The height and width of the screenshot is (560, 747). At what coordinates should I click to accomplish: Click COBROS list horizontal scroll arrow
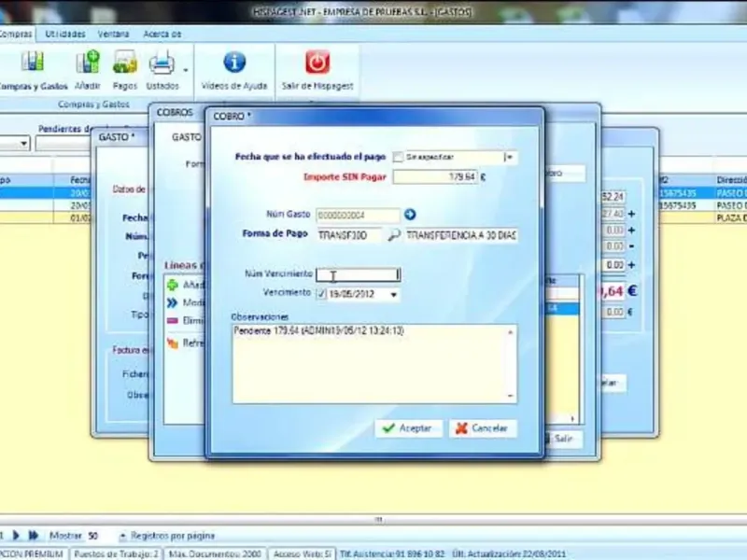(572, 419)
